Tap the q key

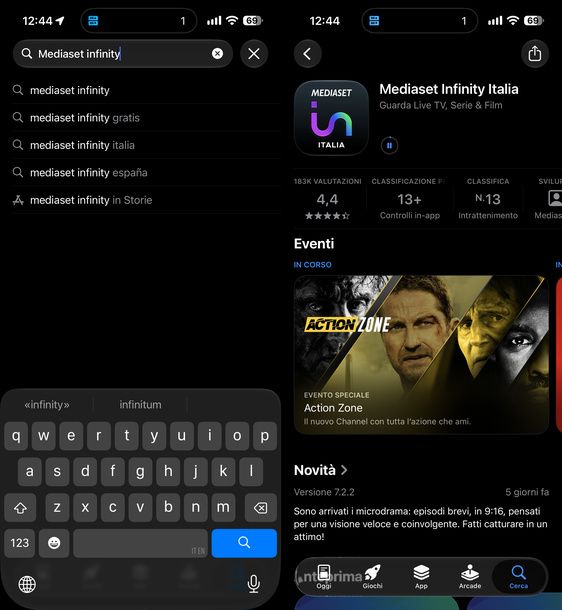[16, 436]
